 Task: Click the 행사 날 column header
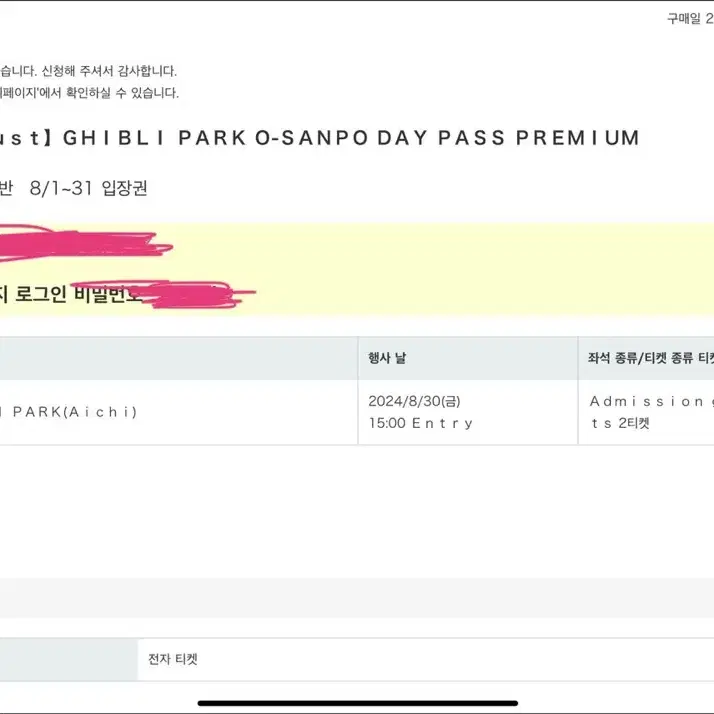[387, 358]
